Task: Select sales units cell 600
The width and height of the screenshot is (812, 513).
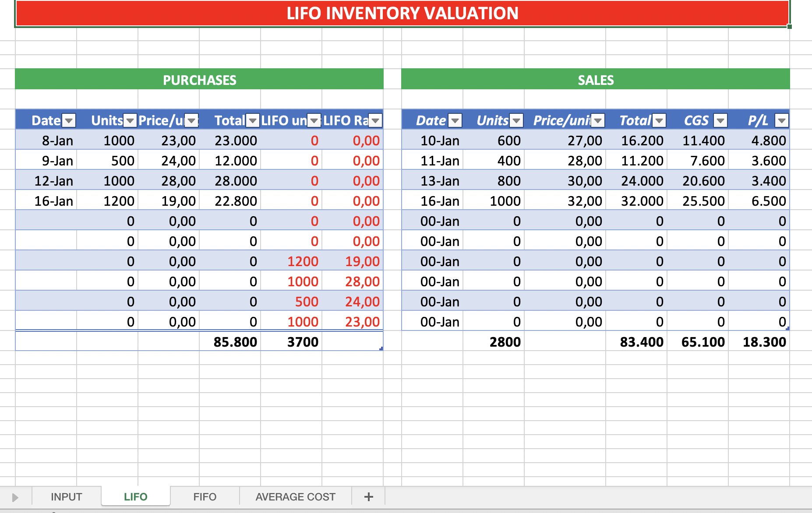Action: (x=494, y=141)
